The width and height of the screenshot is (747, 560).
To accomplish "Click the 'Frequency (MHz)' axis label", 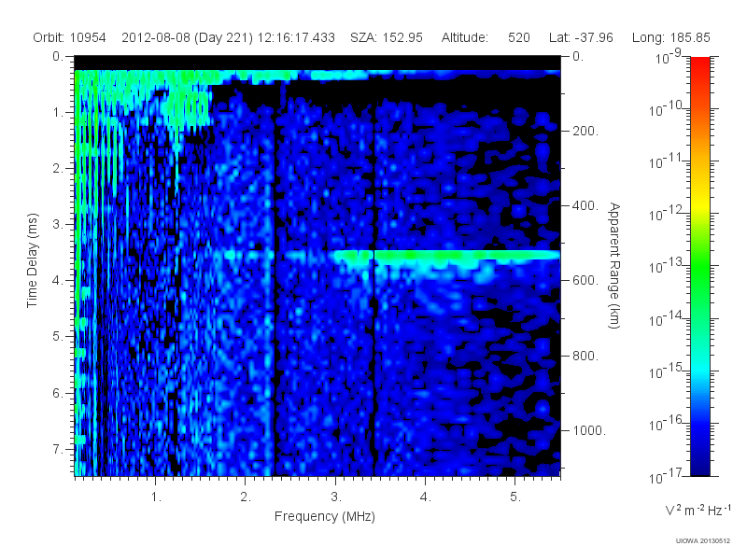I will coord(325,517).
